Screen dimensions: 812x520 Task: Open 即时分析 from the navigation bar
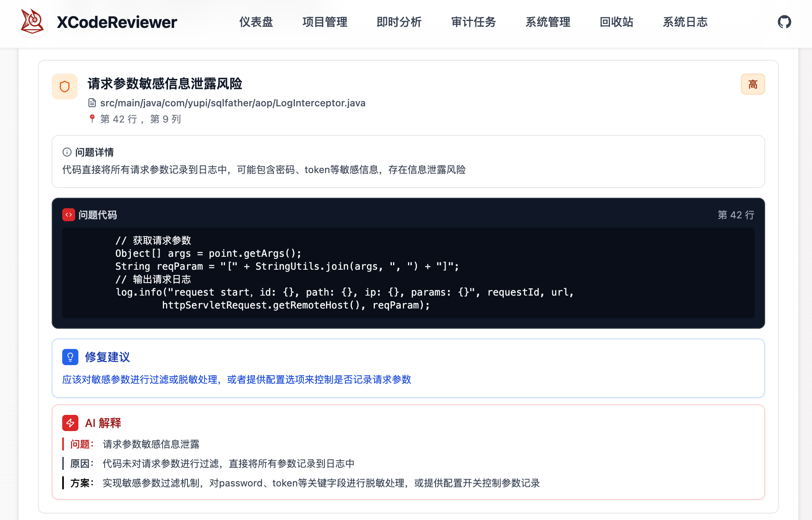click(399, 22)
